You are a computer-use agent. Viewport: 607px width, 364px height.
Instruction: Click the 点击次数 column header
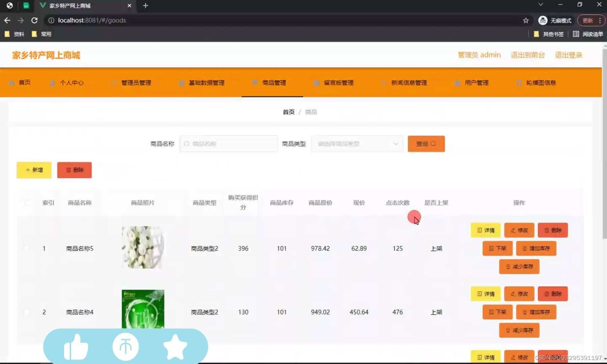tap(398, 203)
